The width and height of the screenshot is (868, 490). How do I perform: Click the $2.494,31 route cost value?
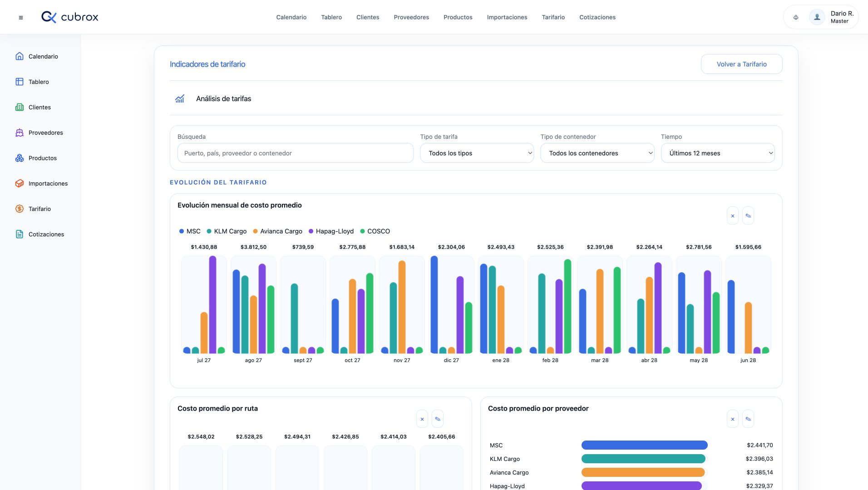(297, 437)
